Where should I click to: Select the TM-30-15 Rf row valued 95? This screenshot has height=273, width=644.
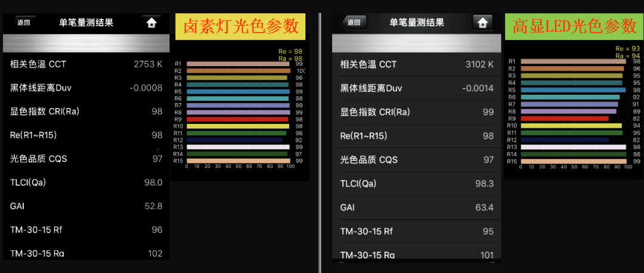(417, 231)
